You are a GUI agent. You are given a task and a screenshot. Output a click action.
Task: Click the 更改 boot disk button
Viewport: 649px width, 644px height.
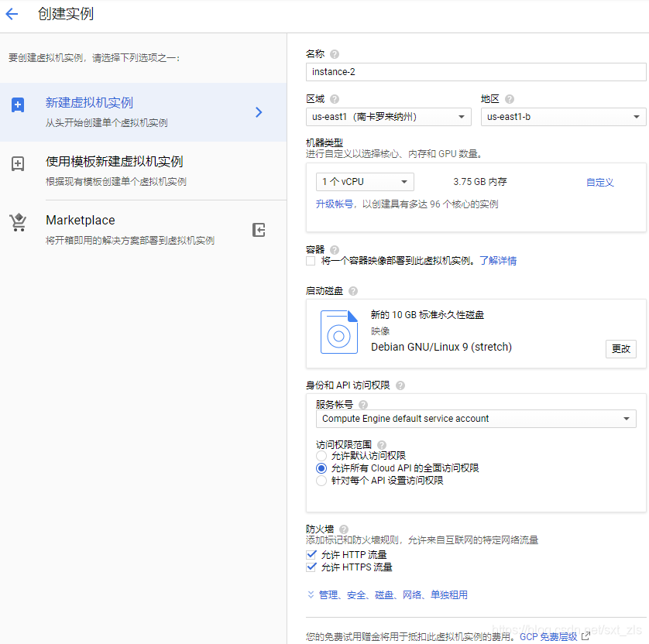(x=621, y=349)
